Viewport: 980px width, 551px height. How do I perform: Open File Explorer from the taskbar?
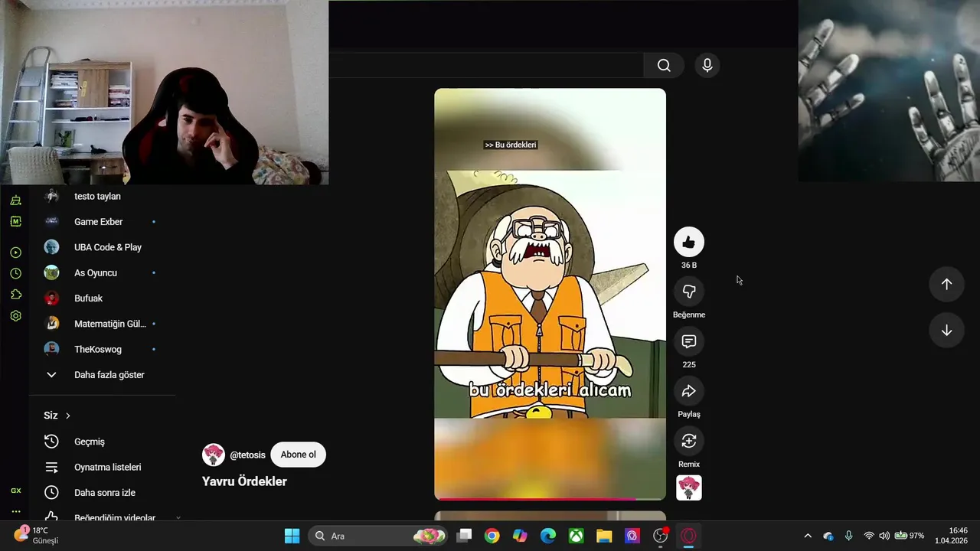[x=604, y=536]
